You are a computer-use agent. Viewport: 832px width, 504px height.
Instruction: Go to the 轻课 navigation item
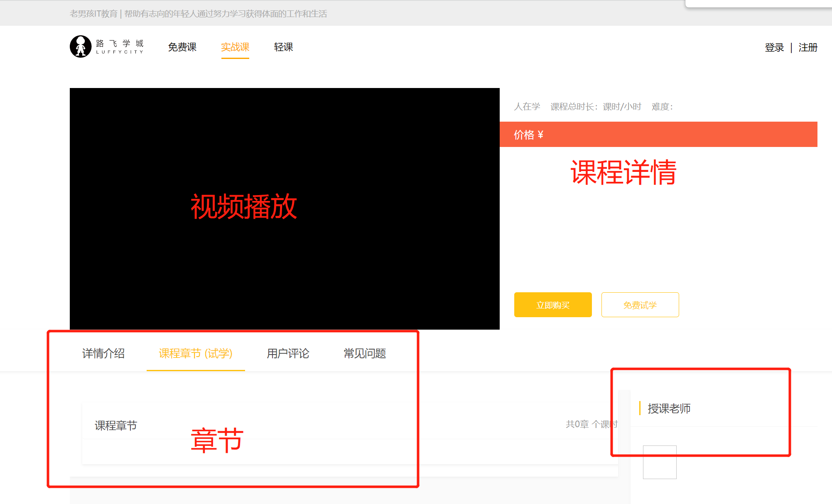tap(284, 47)
